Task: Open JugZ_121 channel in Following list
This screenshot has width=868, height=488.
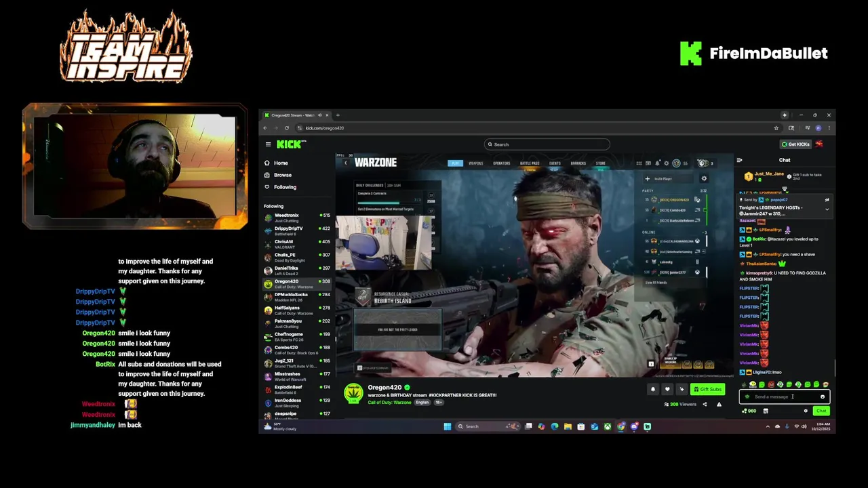Action: [297, 363]
